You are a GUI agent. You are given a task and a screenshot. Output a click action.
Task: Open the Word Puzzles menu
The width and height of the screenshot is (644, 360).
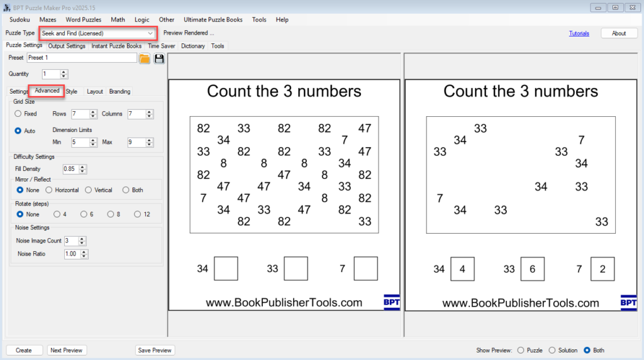pyautogui.click(x=83, y=19)
